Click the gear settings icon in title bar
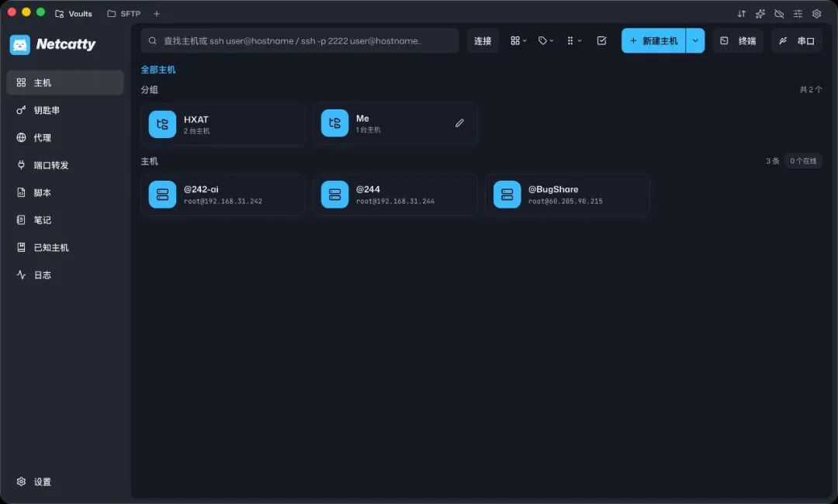838x504 pixels. tap(816, 14)
